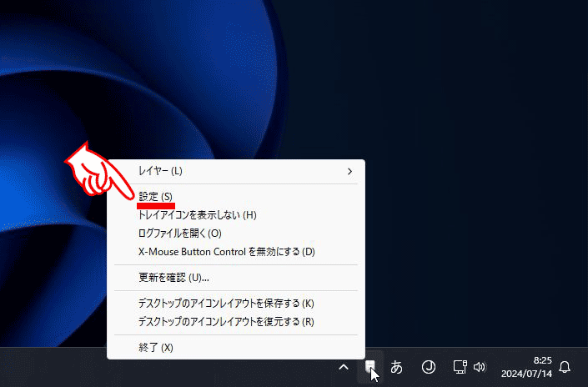The image size is (588, 387).
Task: Select デスクトップのアイコンレイアウトを復元する (R)
Action: click(236, 321)
